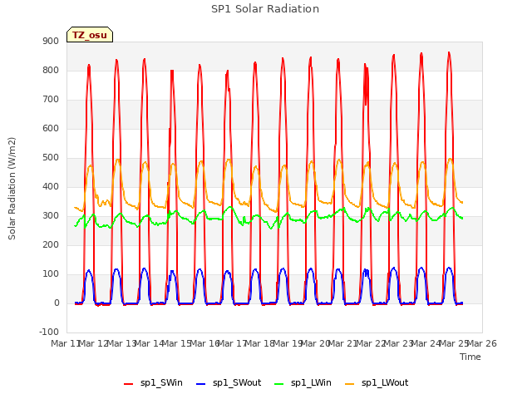Click the Mar 26 x-axis tick label
Screen dimensions: 532x399
pyautogui.click(x=482, y=343)
